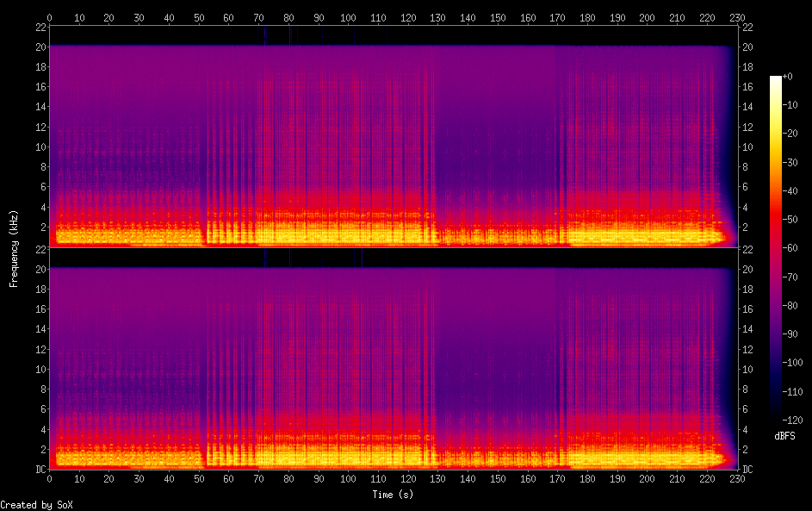Click the "-40" color scale tick

click(x=790, y=190)
